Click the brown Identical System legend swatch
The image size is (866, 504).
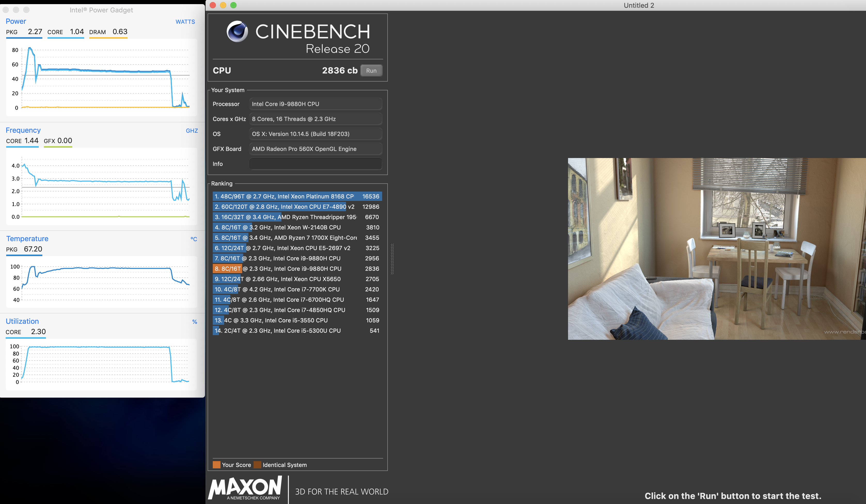point(257,465)
